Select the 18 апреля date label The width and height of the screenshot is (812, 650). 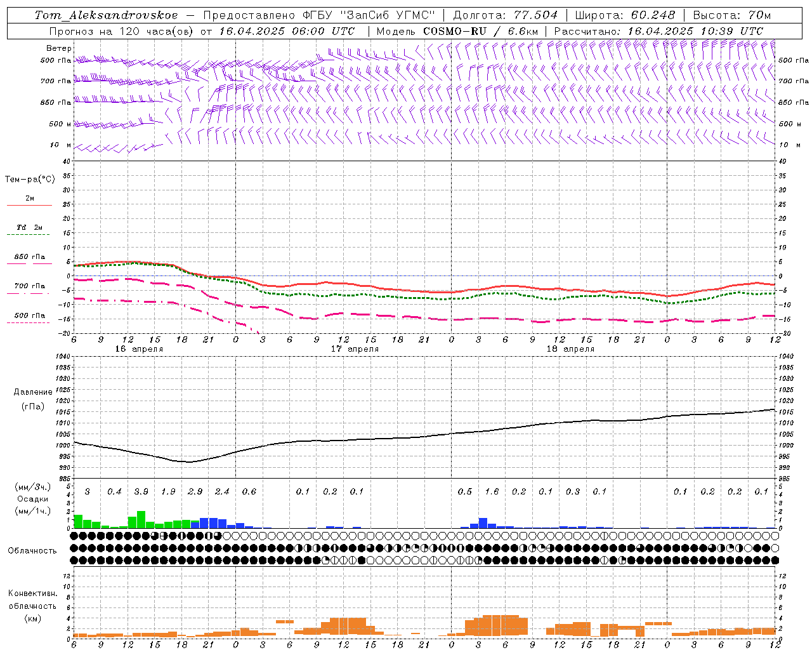click(x=570, y=349)
